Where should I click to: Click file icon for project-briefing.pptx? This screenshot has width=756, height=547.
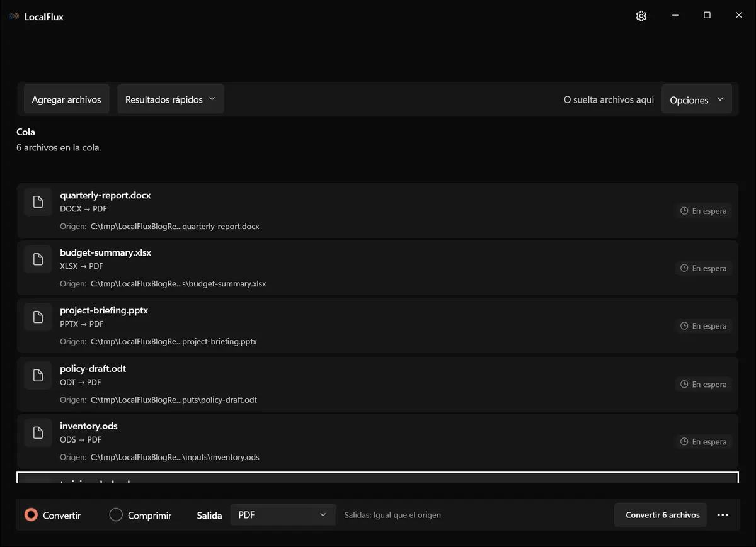pyautogui.click(x=38, y=317)
